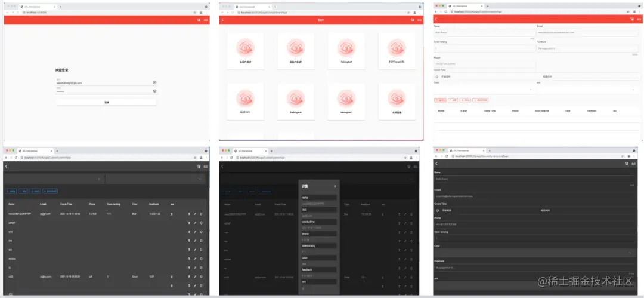644x298 pixels.
Task: Click red reset button in light form window
Action: pos(465,100)
